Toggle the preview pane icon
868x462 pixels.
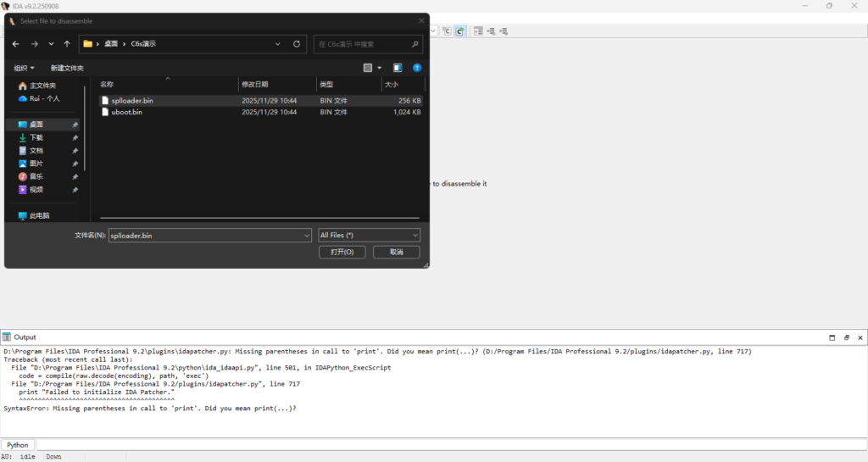click(397, 68)
